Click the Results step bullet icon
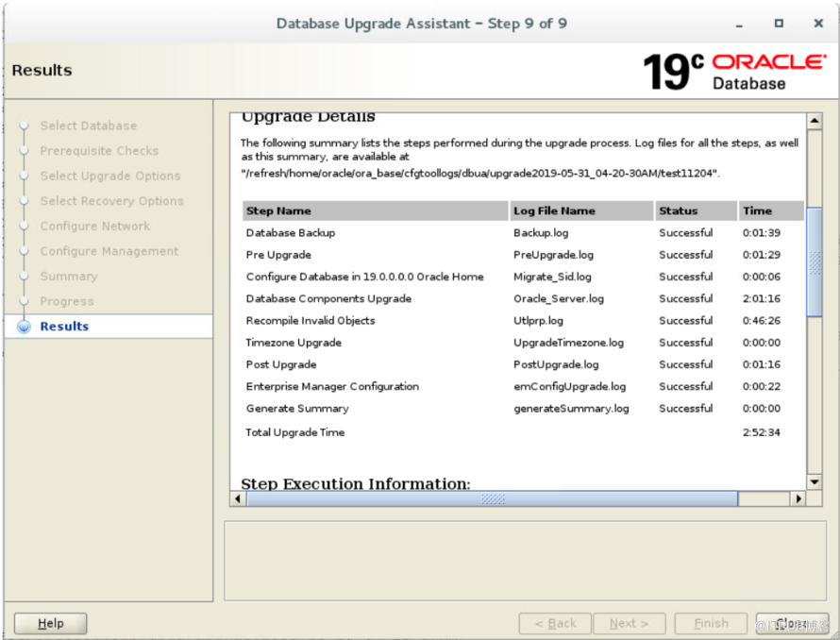The image size is (840, 640). point(25,328)
